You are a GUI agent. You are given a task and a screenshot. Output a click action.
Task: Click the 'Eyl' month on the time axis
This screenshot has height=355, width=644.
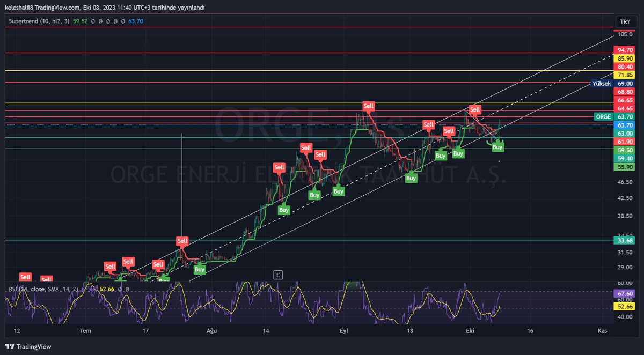(x=343, y=331)
